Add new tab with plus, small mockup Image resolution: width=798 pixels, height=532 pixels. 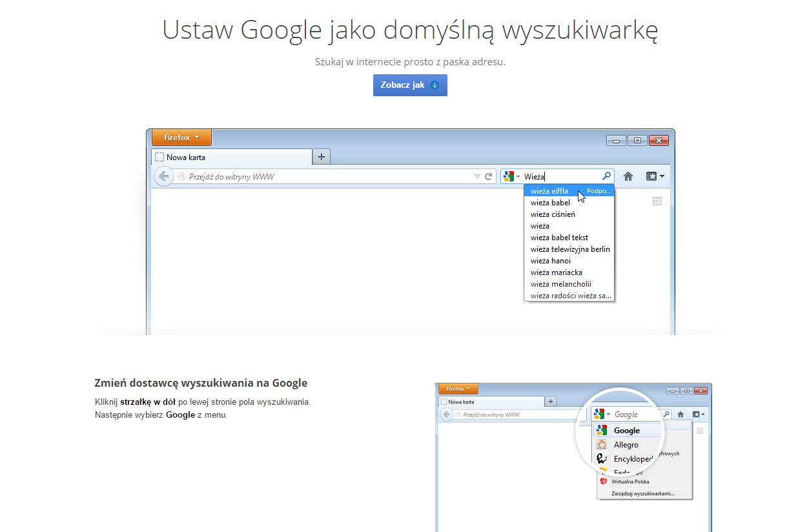click(551, 402)
